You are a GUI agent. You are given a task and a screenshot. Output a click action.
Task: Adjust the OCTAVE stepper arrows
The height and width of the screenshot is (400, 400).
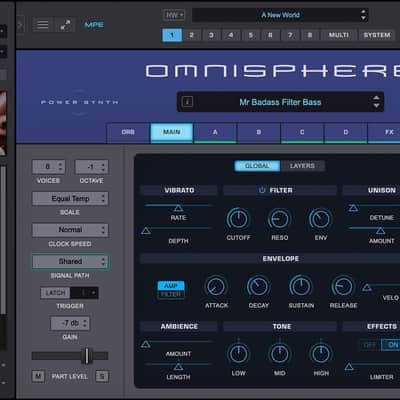click(103, 167)
